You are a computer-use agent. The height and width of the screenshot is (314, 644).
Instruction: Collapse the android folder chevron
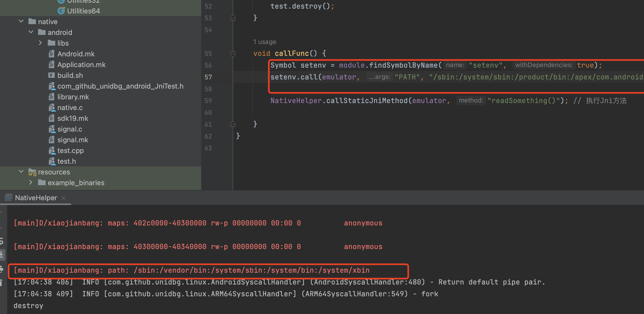click(31, 32)
